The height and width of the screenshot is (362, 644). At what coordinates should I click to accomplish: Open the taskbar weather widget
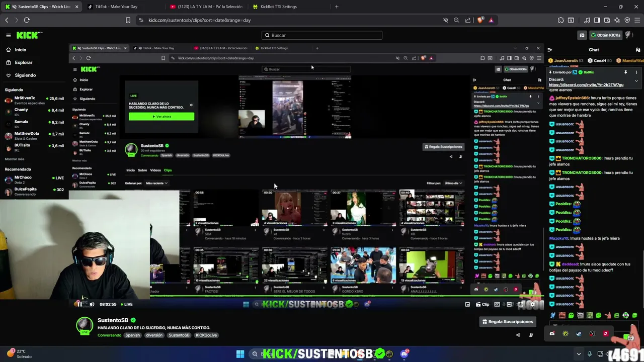[x=19, y=354]
